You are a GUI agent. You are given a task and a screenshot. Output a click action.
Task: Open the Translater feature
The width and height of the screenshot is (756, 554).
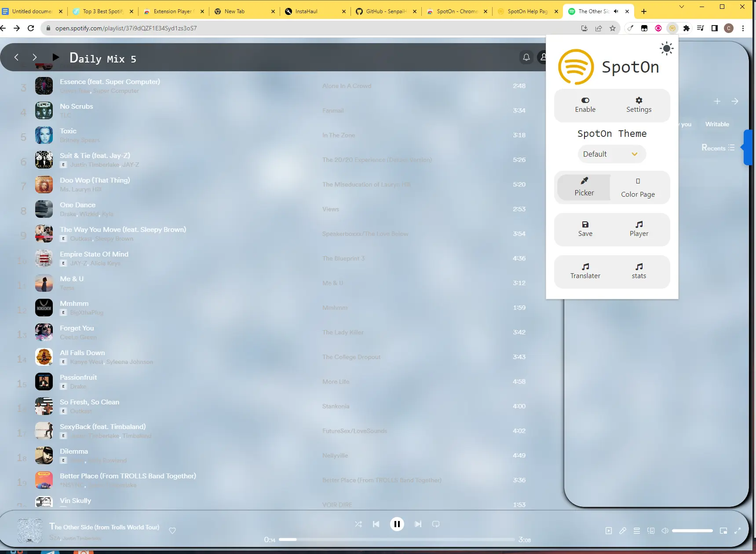585,271
